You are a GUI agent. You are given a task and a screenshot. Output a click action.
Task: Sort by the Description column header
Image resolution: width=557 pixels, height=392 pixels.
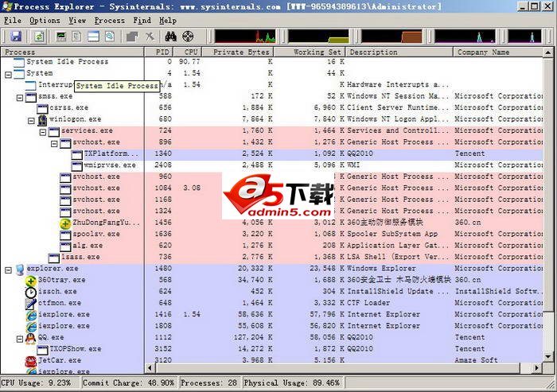tap(399, 52)
